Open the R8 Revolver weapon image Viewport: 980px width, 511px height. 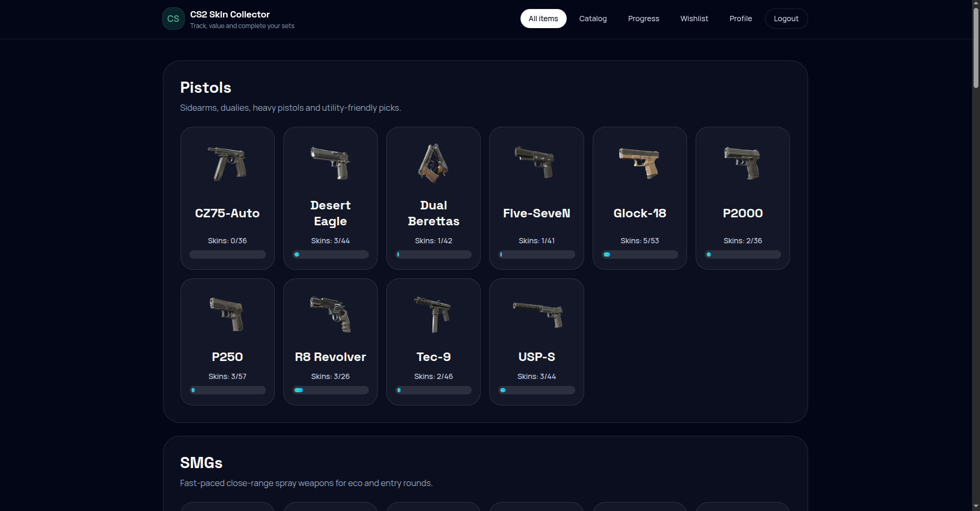click(330, 314)
